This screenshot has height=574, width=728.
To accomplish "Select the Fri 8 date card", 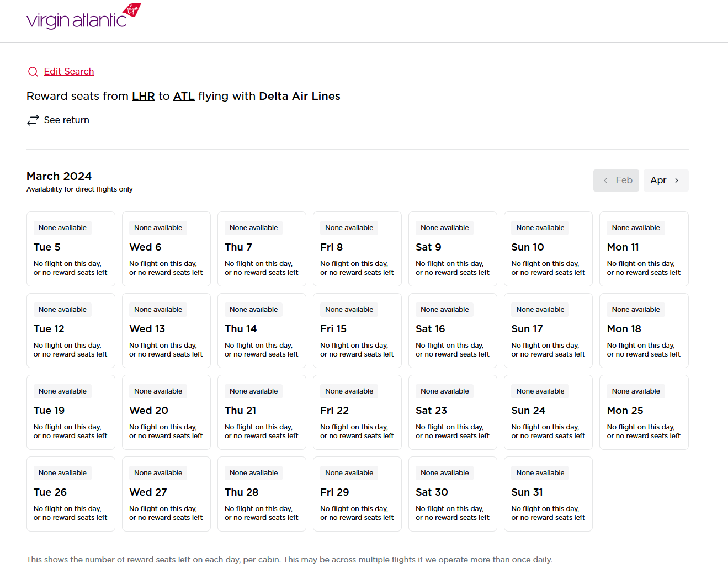I will [357, 249].
